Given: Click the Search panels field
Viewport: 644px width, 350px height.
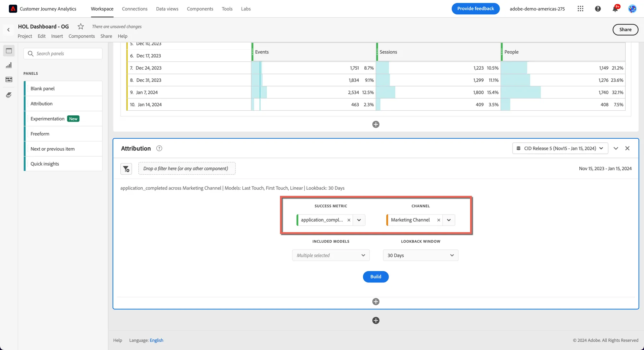Looking at the screenshot, I should coord(63,54).
